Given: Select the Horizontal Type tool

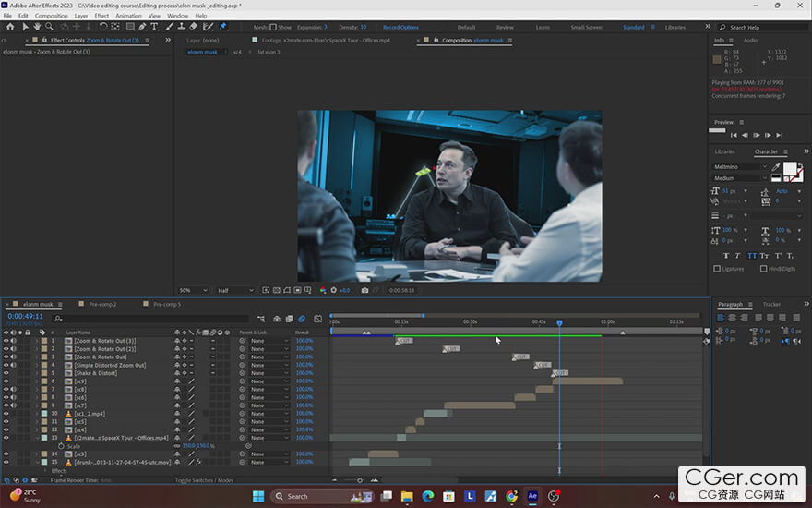Looking at the screenshot, I should 154,27.
